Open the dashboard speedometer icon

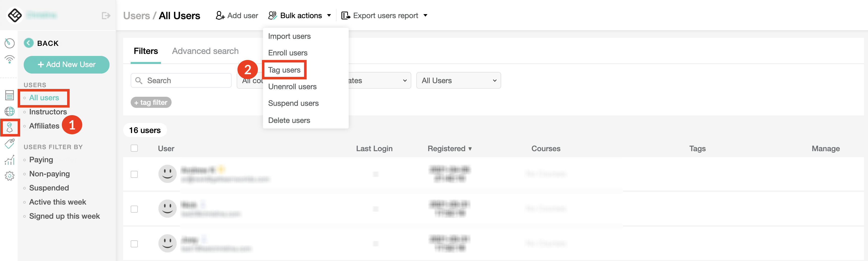coord(9,43)
